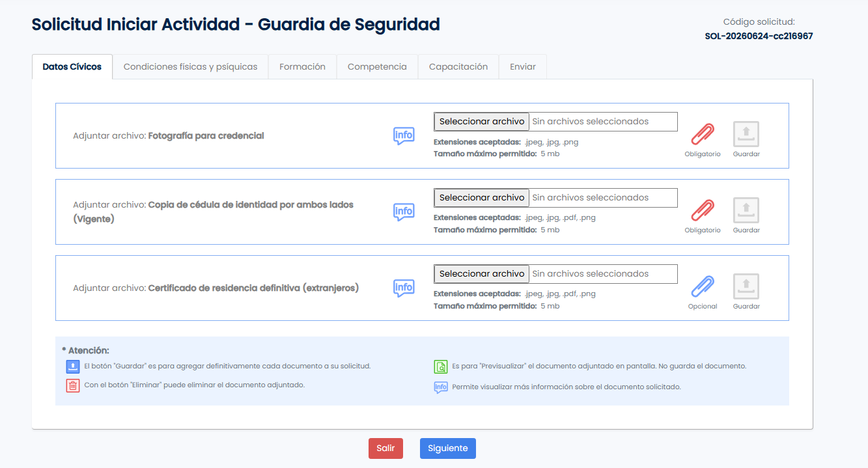Open info for Copia de cédula de identidad
The width and height of the screenshot is (868, 468).
[x=404, y=212]
